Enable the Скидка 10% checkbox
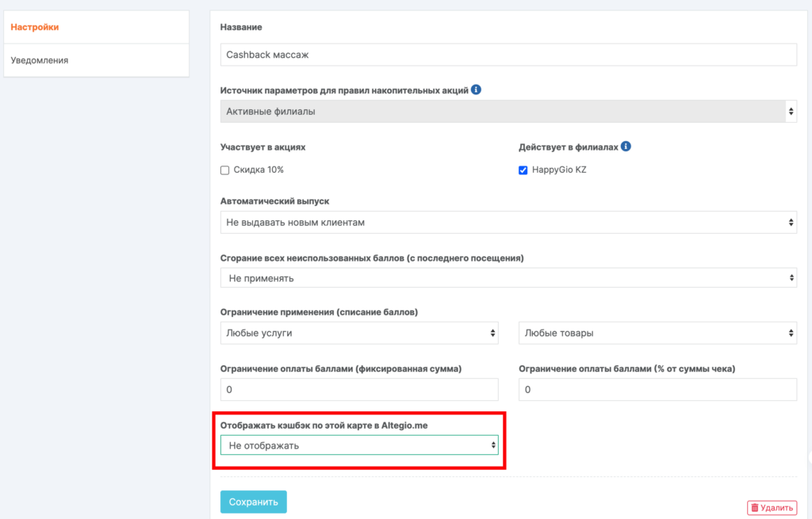 coord(225,170)
